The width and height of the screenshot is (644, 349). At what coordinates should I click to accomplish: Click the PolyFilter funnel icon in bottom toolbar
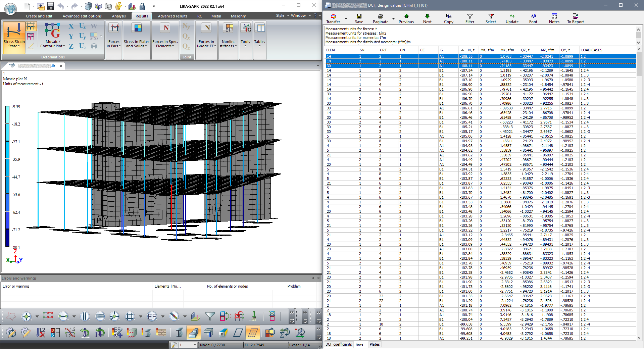tap(210, 316)
